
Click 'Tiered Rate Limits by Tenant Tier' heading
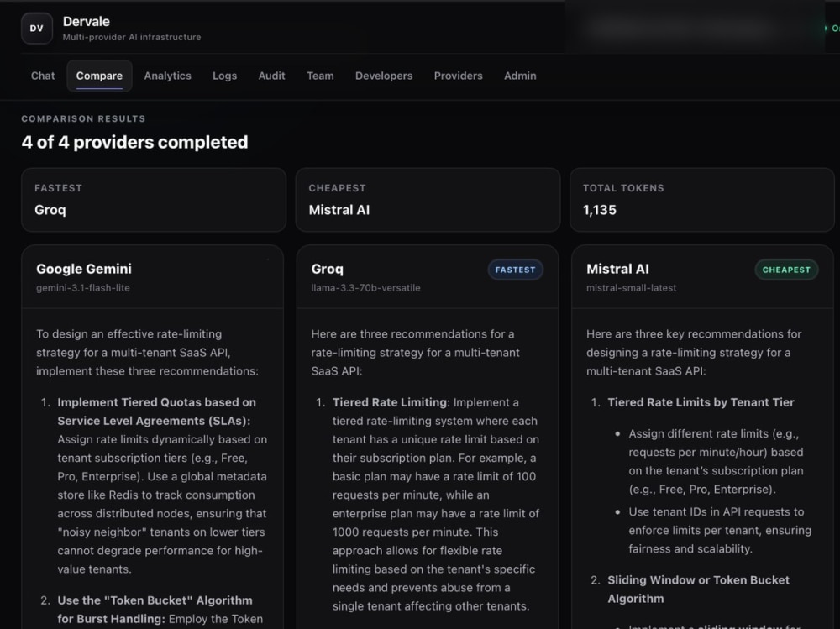click(x=701, y=402)
